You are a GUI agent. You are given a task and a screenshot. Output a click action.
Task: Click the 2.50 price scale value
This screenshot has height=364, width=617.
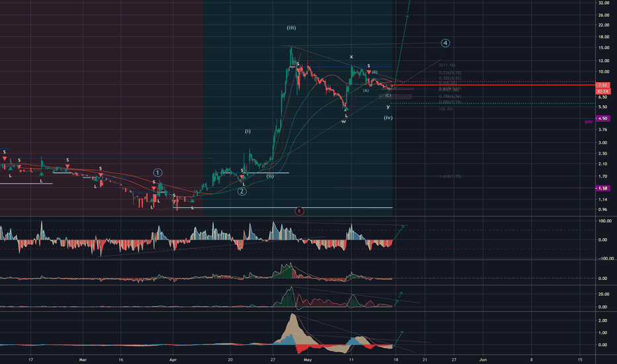(604, 154)
